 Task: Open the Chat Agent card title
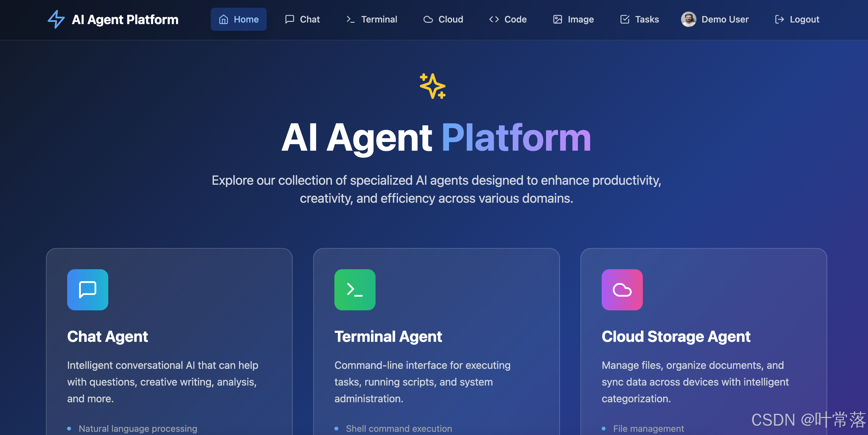coord(108,336)
